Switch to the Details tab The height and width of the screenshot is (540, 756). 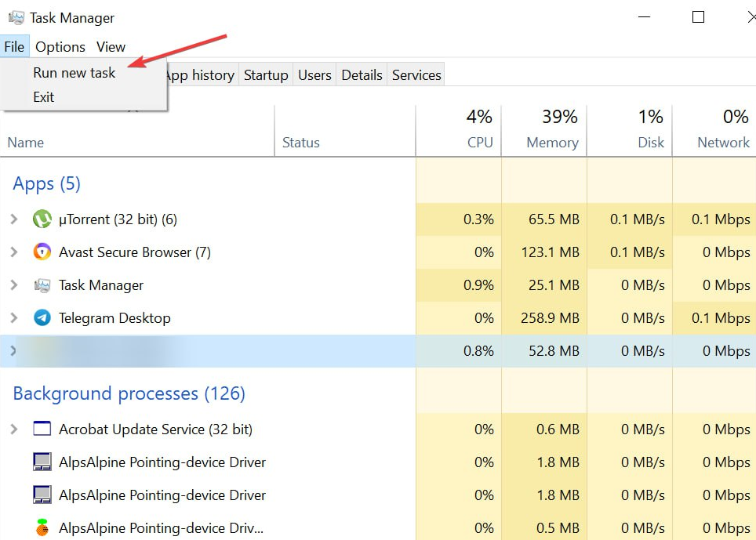[x=362, y=75]
